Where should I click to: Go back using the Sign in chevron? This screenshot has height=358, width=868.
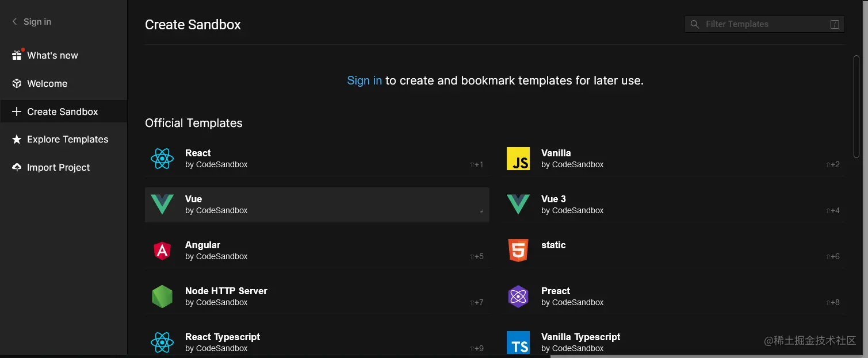point(15,22)
